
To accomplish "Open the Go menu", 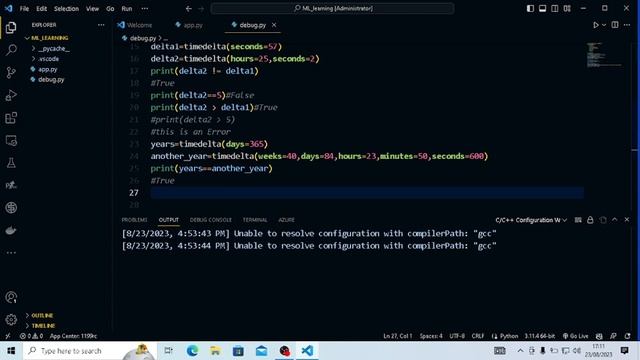I will click(110, 9).
